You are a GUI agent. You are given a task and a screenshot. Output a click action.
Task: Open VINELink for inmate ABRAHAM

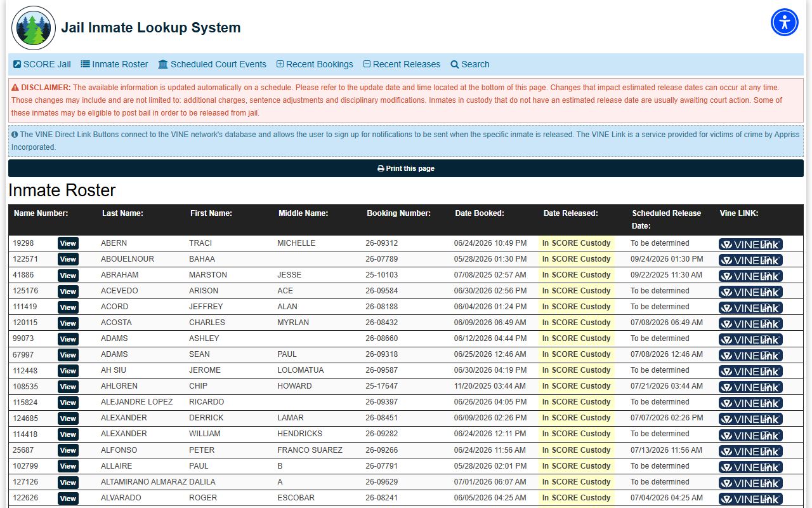(750, 276)
